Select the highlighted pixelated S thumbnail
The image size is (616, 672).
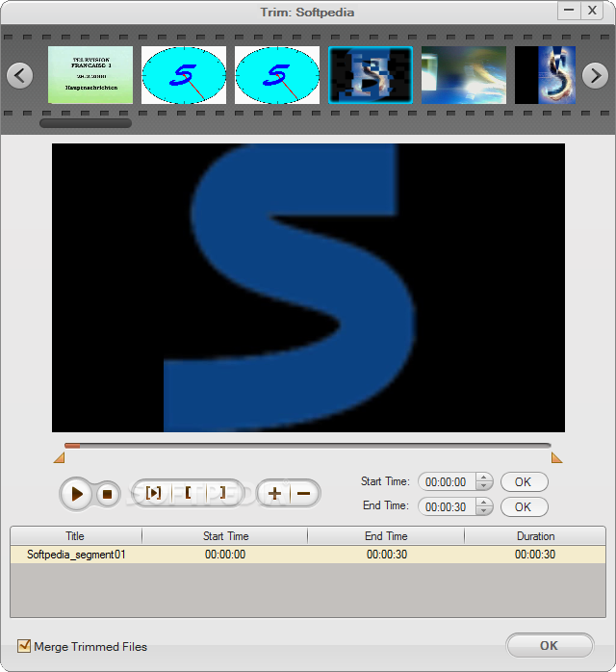tap(371, 75)
